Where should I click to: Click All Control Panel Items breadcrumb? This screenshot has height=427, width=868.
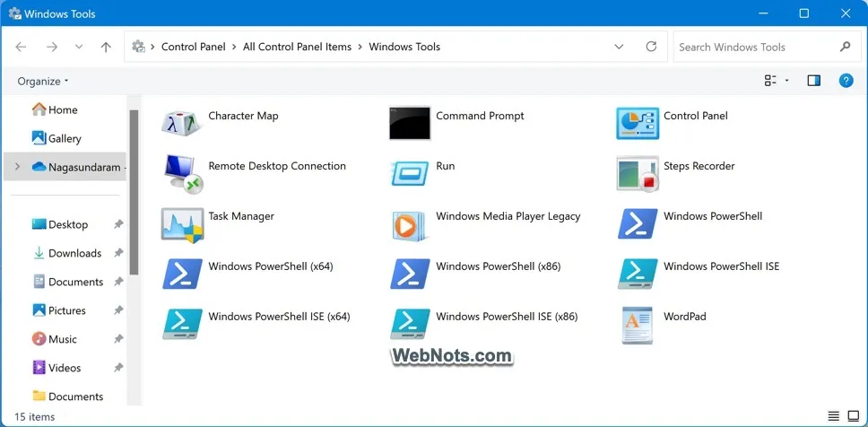pos(298,47)
